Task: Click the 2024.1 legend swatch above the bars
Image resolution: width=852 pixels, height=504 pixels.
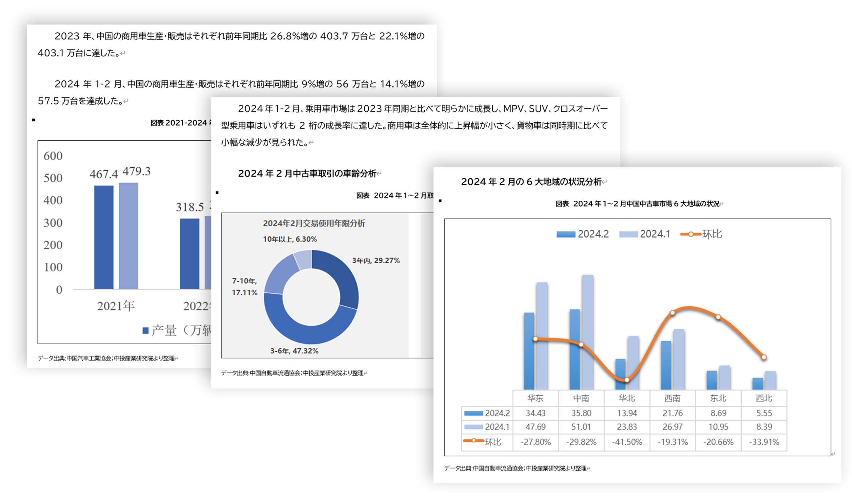Action: point(628,234)
